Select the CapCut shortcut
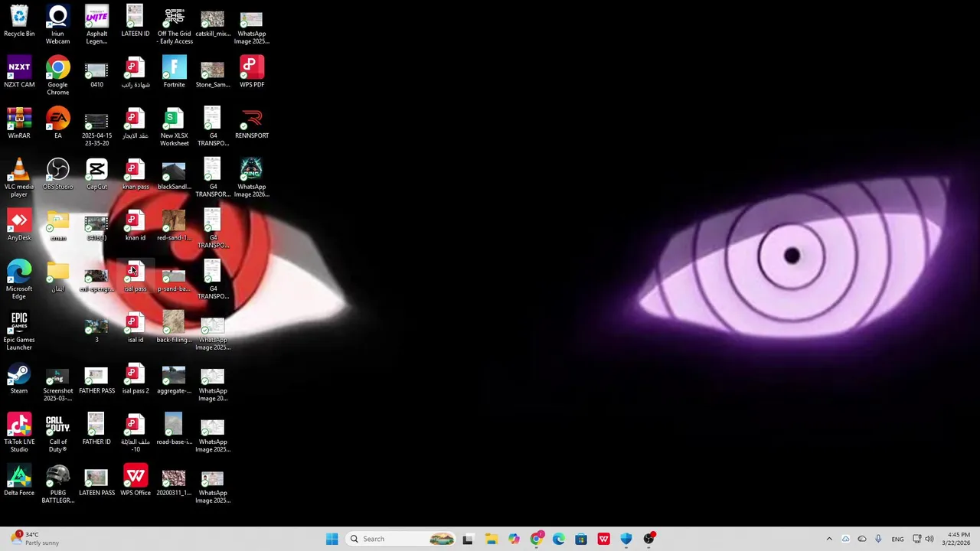Viewport: 980px width, 551px height. 96,174
